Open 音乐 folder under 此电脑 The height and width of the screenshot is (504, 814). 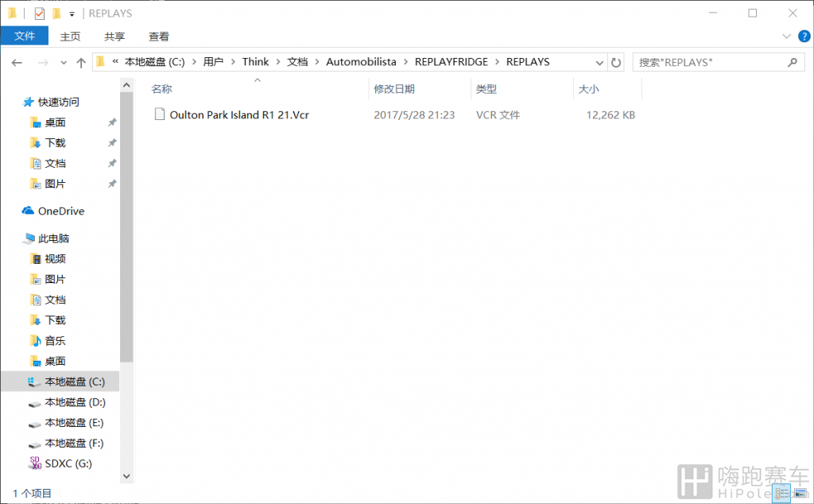pos(55,340)
